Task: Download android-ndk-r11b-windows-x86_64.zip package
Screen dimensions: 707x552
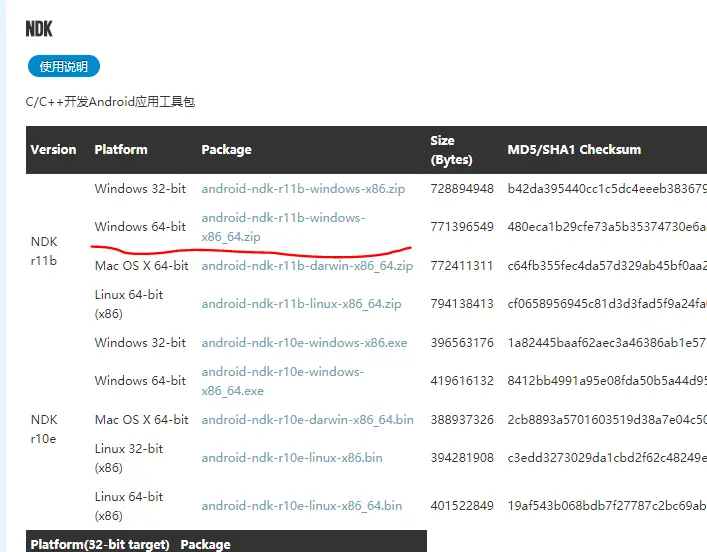Action: point(283,227)
